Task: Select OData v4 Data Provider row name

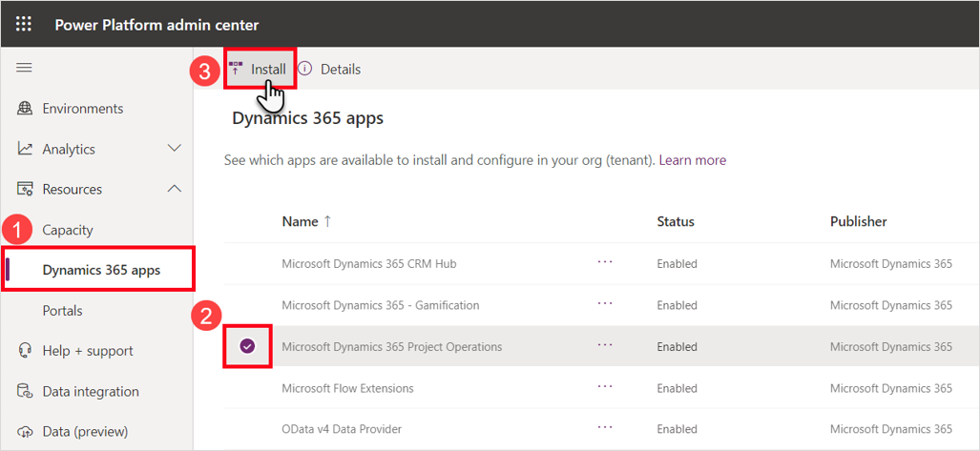Action: 342,429
